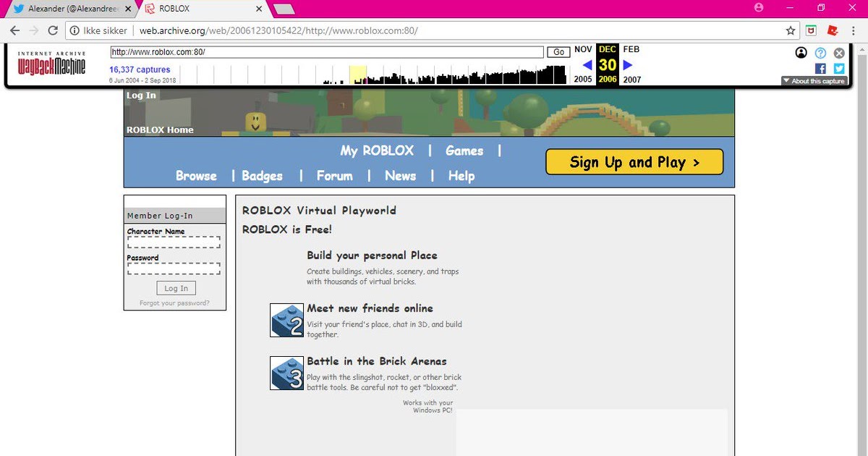Click the Roblox banner image
The height and width of the screenshot is (456, 868).
point(429,112)
